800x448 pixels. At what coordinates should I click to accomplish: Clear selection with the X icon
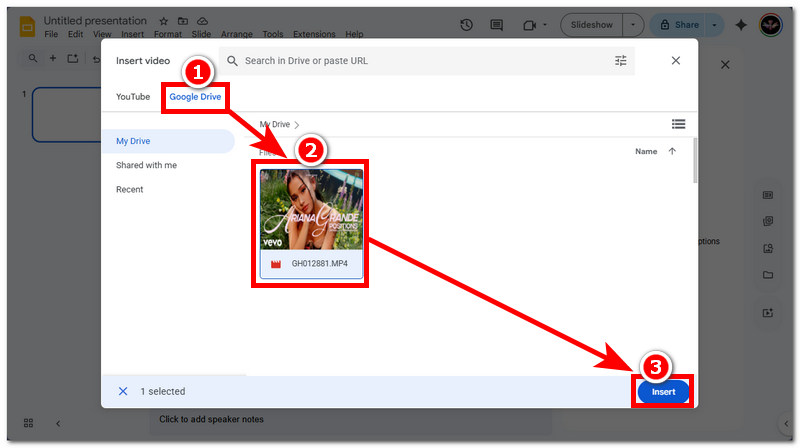point(123,391)
